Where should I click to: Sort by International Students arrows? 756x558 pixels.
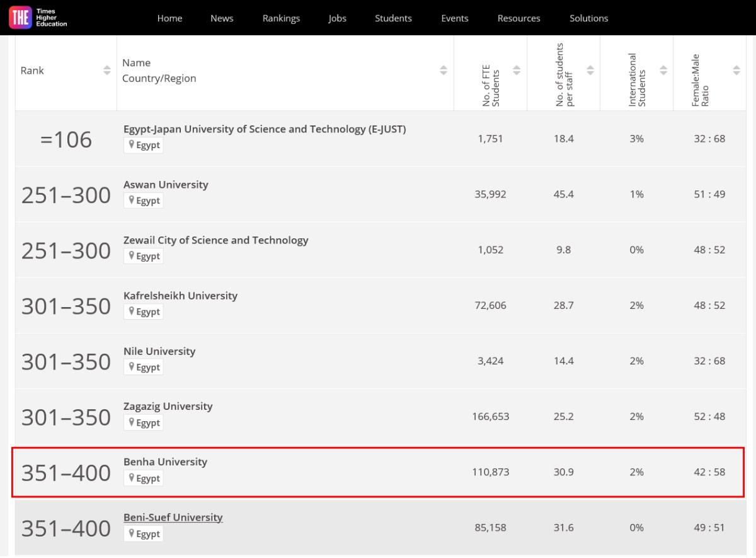(663, 71)
